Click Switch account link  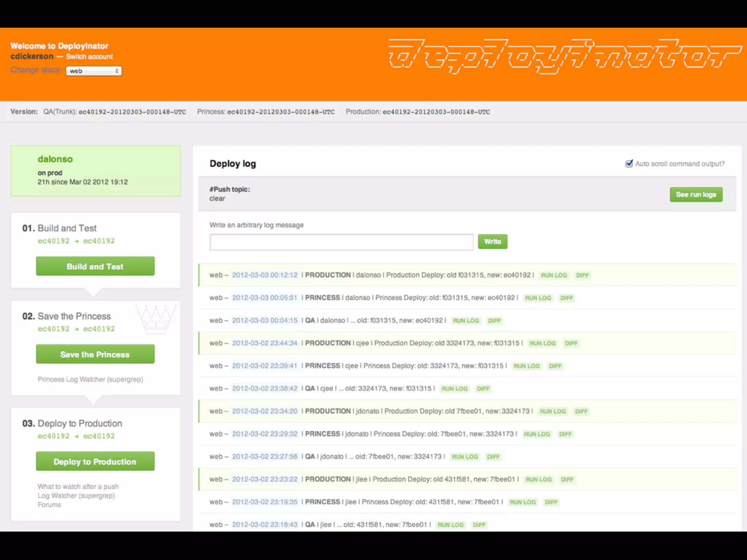(x=89, y=57)
